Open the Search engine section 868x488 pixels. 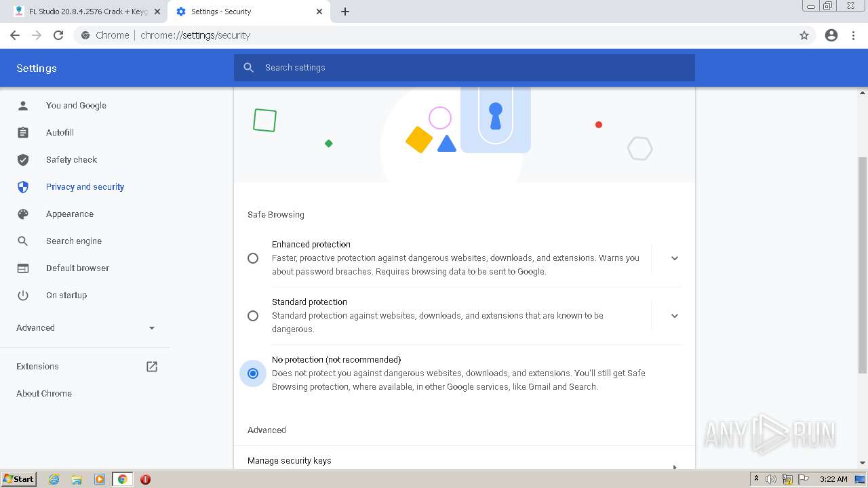click(74, 241)
